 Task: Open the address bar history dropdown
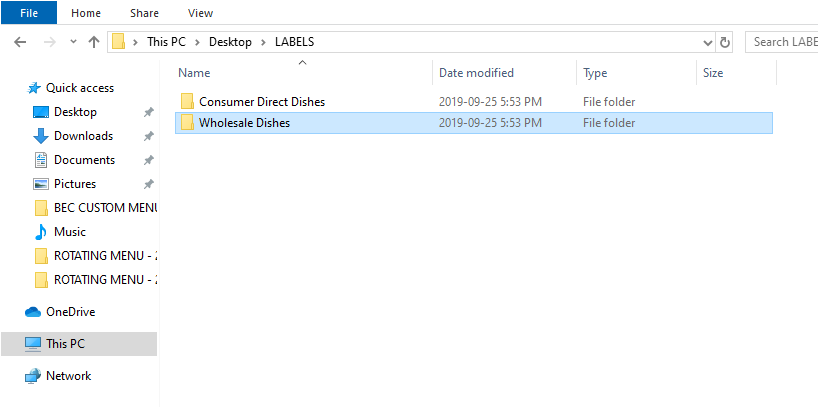(x=707, y=42)
